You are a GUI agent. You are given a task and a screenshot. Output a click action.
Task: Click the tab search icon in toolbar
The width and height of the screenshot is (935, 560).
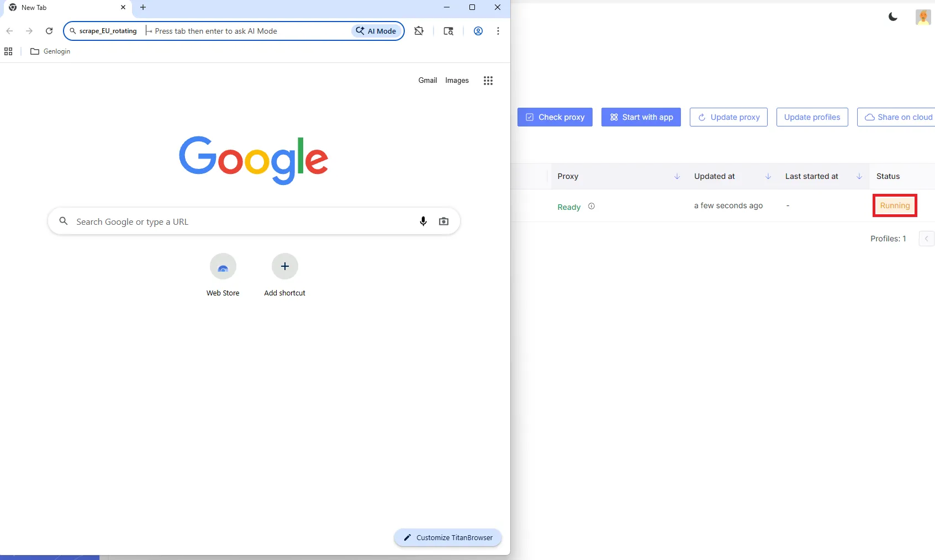[448, 31]
